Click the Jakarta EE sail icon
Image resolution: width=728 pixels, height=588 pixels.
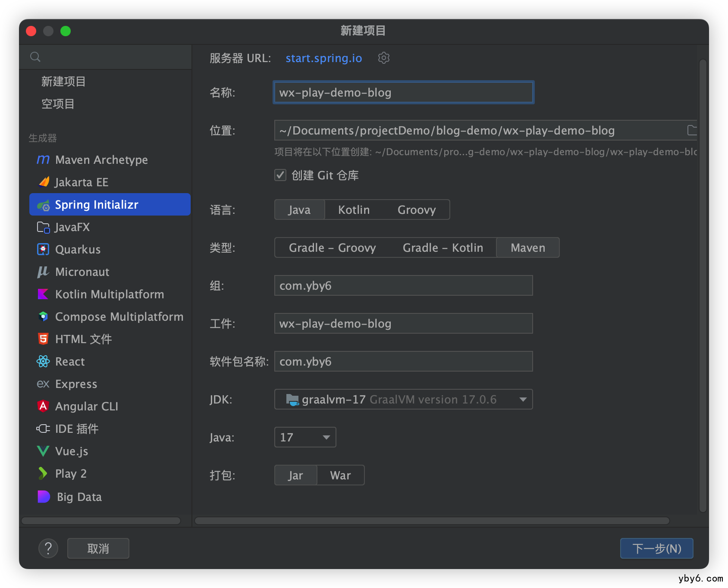tap(44, 182)
